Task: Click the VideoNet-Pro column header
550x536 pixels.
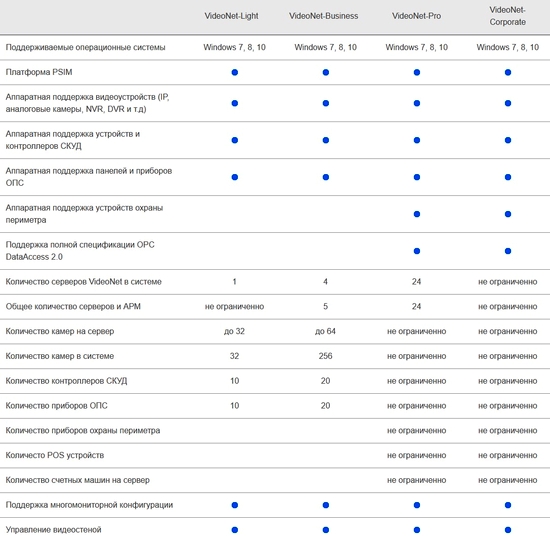Action: (x=416, y=16)
